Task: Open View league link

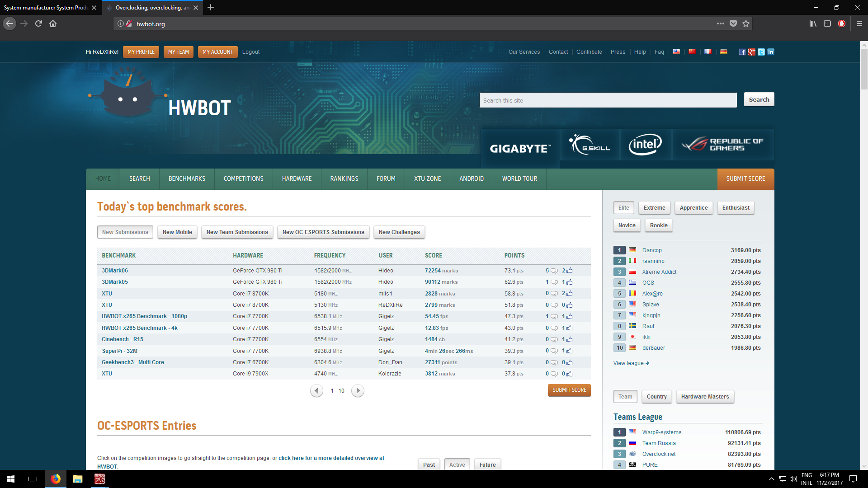Action: click(x=631, y=363)
